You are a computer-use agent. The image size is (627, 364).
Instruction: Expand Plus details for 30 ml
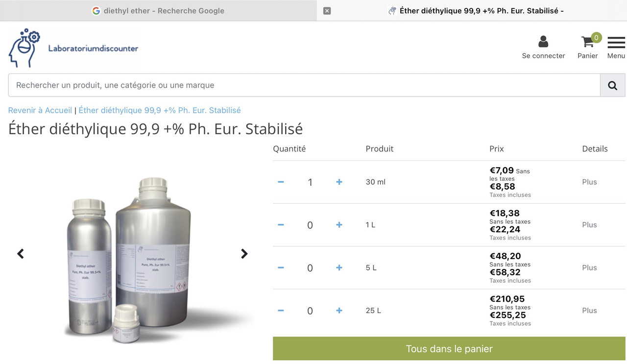(x=589, y=182)
